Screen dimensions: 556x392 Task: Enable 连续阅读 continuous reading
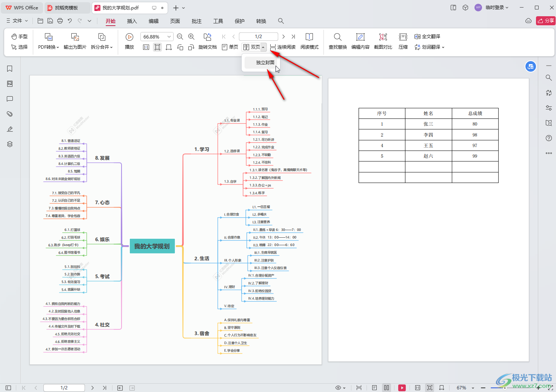pyautogui.click(x=283, y=47)
